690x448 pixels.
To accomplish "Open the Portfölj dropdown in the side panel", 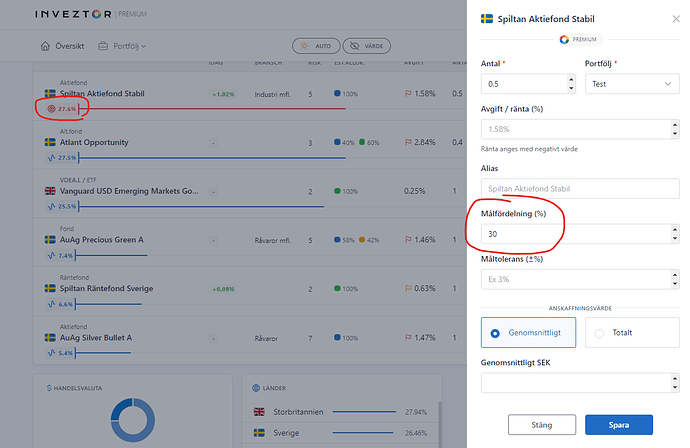I will click(x=631, y=85).
